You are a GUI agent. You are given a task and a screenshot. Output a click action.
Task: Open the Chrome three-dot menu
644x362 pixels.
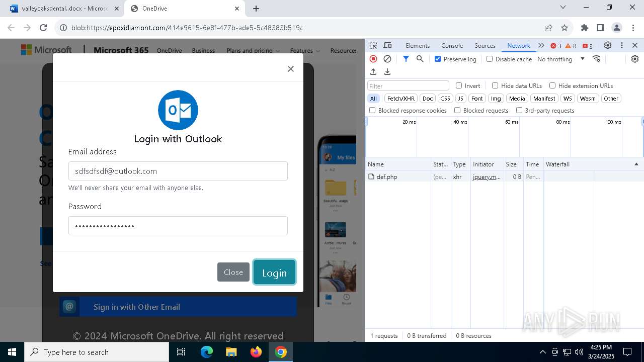click(x=633, y=28)
